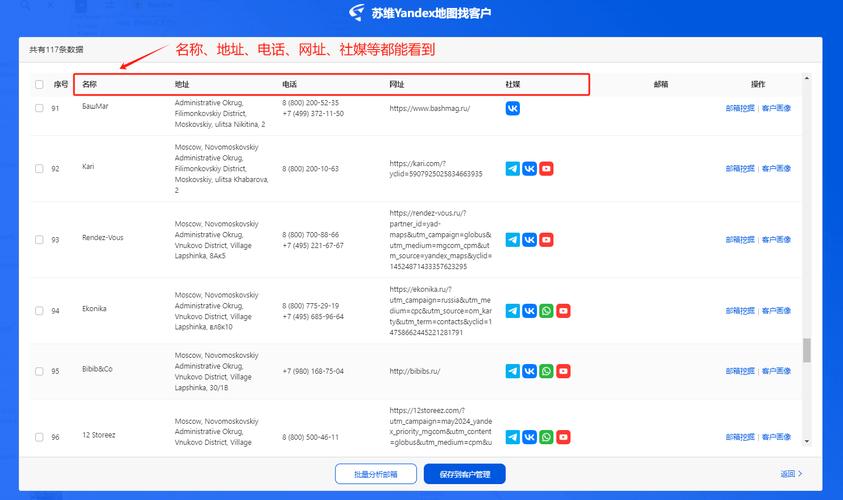Open YouTube icon for Kari row

[546, 169]
